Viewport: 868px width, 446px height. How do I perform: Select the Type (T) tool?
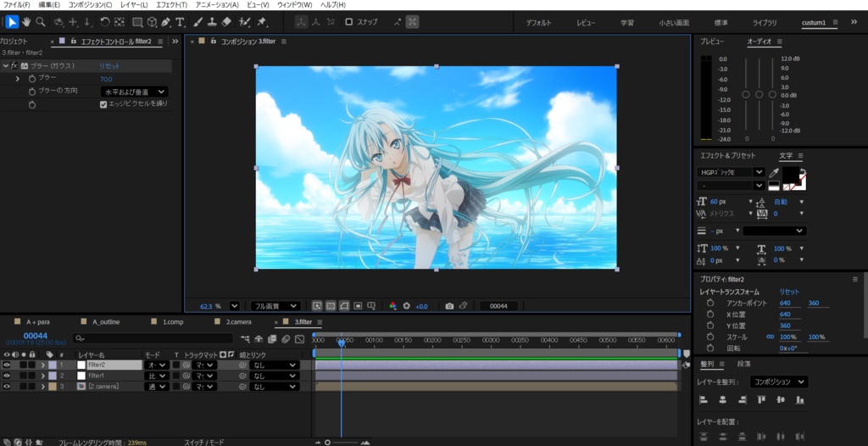[x=180, y=22]
